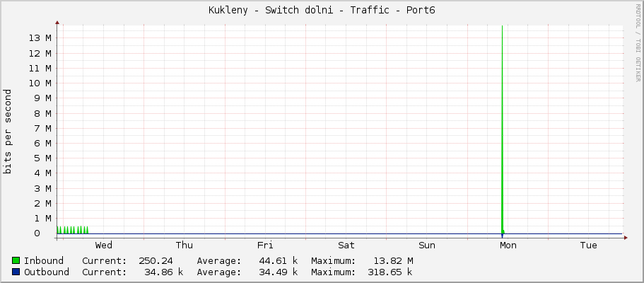Image resolution: width=644 pixels, height=283 pixels.
Task: Click the 'Inbound' legend label
Action: click(x=44, y=261)
